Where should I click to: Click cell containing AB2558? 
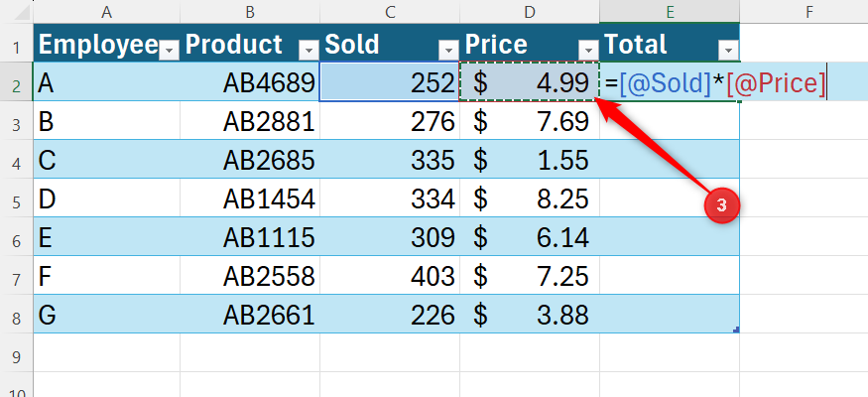point(250,275)
